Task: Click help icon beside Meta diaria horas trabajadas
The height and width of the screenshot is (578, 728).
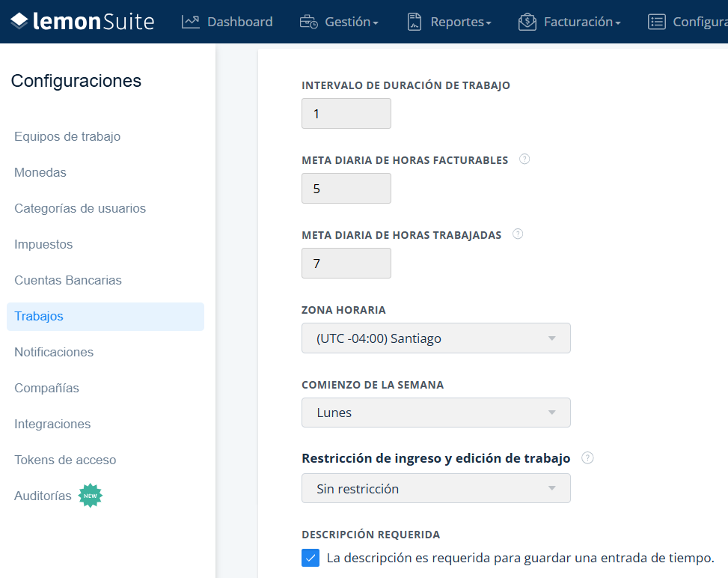Action: pos(518,234)
